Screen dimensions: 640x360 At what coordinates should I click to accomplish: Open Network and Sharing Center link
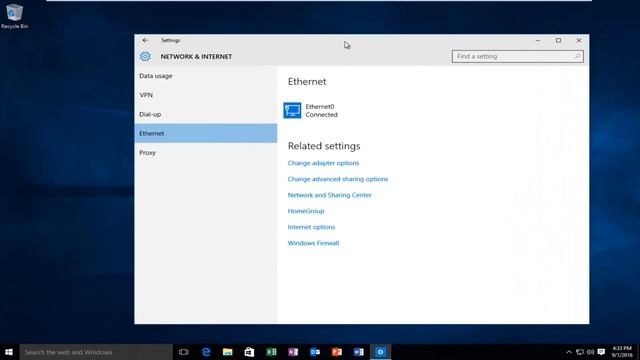(x=329, y=195)
